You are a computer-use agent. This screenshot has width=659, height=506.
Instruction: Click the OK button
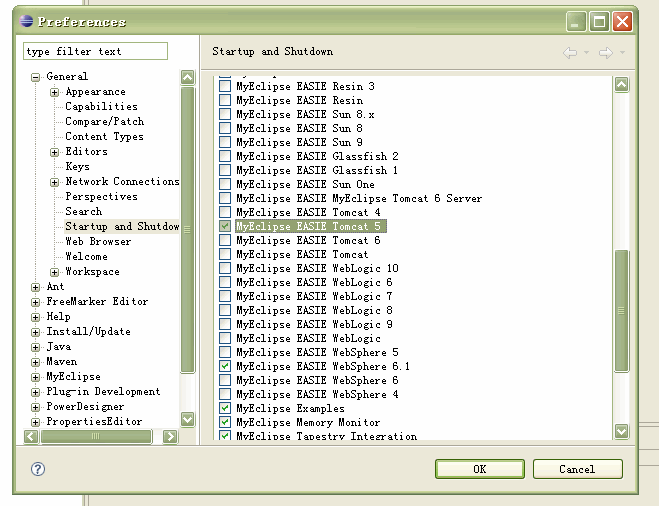480,469
